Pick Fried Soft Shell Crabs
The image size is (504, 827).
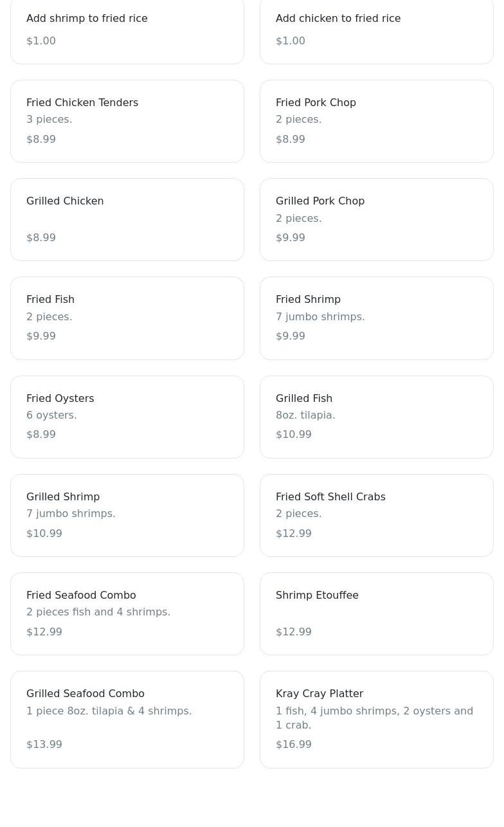pos(377,515)
